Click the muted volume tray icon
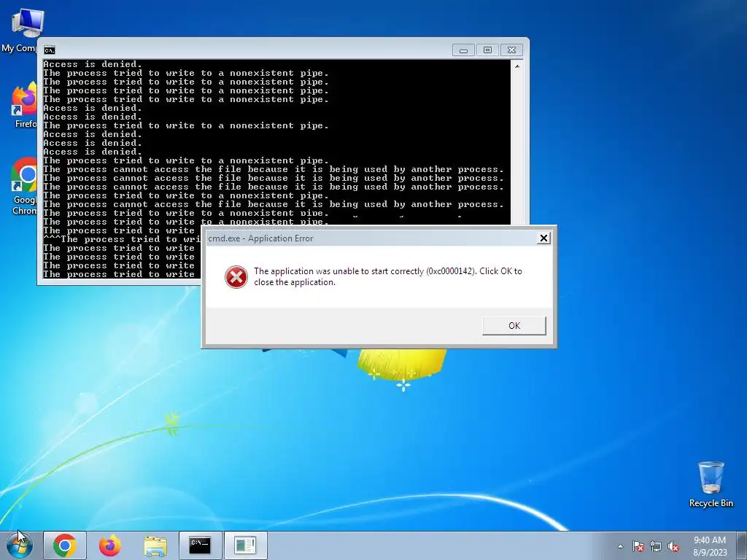Screen dimensions: 747x560 [x=673, y=546]
